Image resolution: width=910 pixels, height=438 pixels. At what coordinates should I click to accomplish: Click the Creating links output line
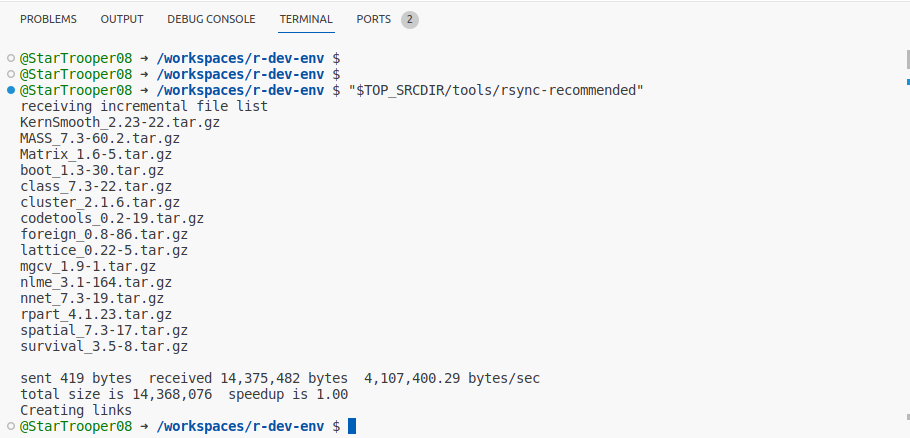coord(76,410)
